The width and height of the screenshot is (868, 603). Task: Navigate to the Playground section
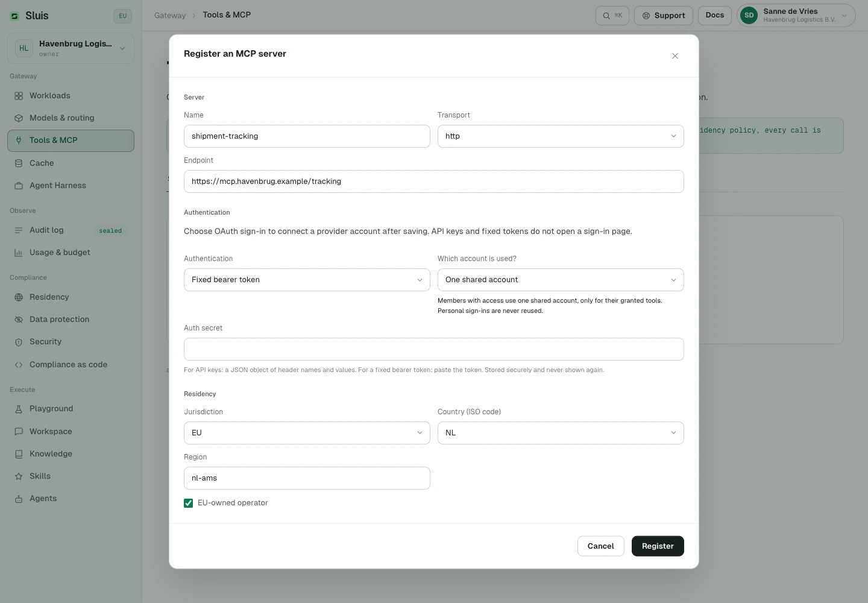[71, 409]
